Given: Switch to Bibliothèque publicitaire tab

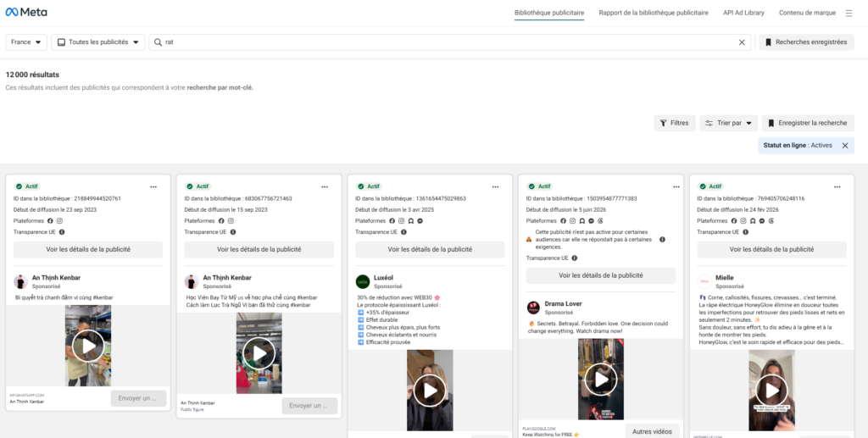Looking at the screenshot, I should 549,13.
